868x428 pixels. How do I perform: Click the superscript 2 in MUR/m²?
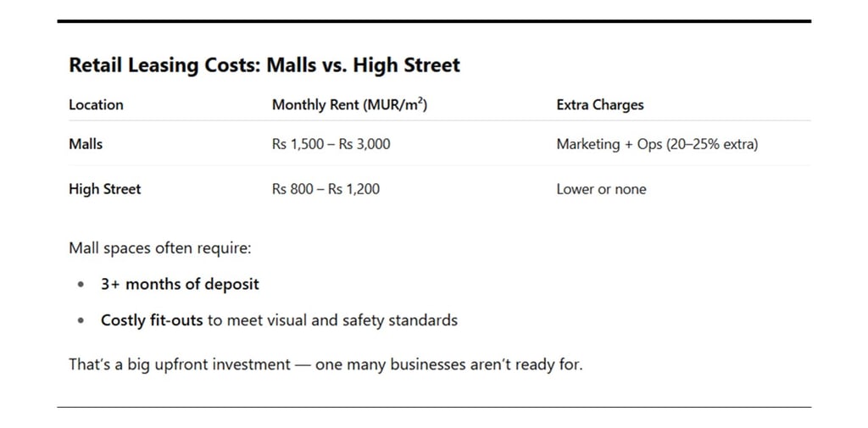point(420,100)
